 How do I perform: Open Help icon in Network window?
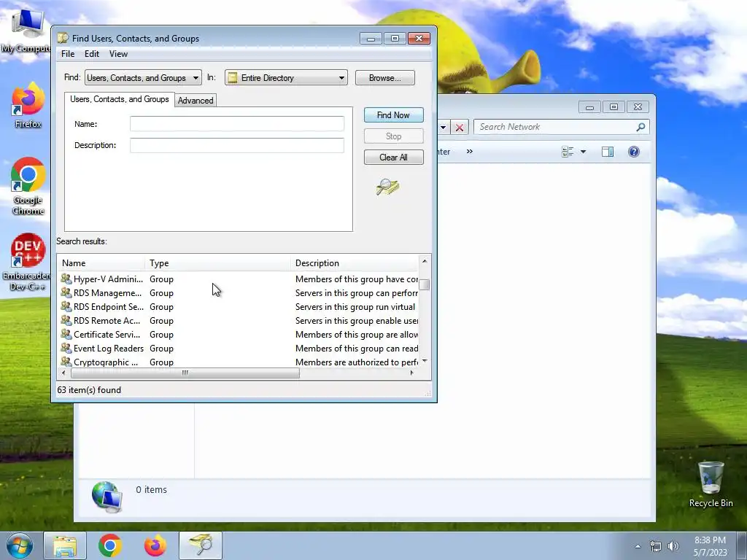coord(634,152)
